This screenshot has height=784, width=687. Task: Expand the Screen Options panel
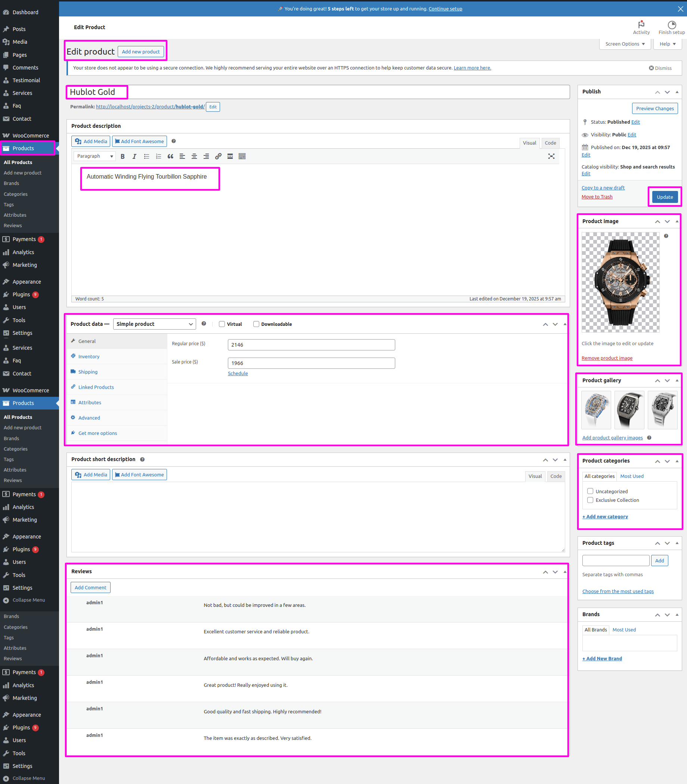coord(625,44)
